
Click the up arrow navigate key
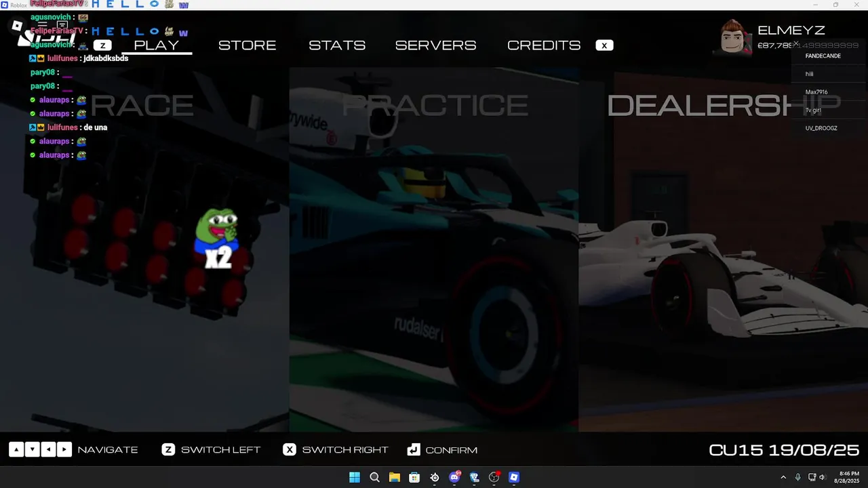pos(16,449)
